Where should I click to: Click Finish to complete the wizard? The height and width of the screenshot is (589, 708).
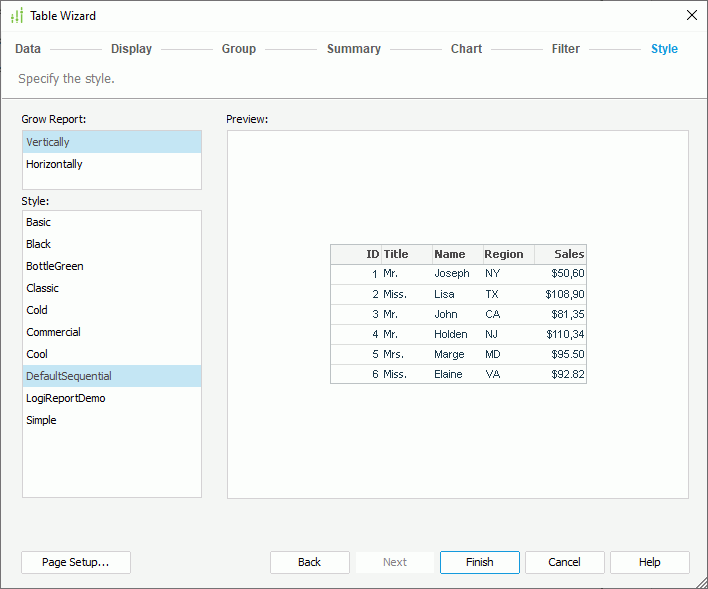479,562
